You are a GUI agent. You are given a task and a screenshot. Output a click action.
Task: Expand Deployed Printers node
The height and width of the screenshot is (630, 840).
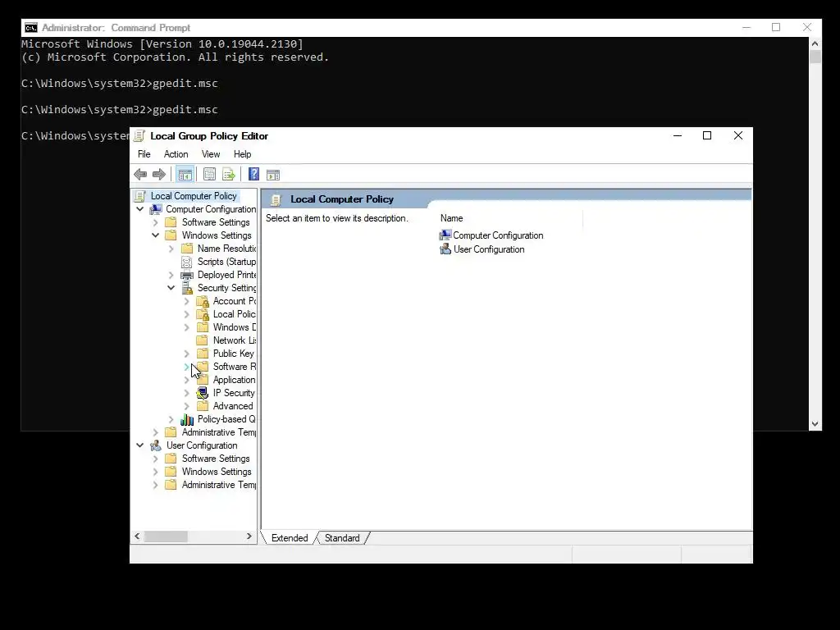point(171,275)
